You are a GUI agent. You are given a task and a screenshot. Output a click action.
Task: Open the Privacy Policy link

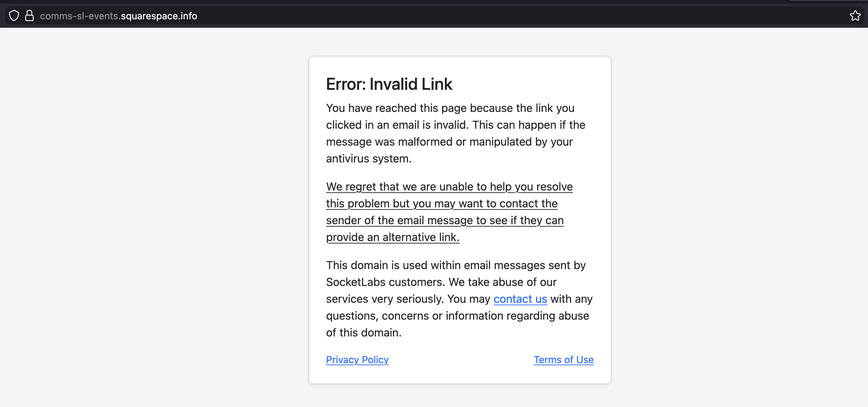[357, 360]
